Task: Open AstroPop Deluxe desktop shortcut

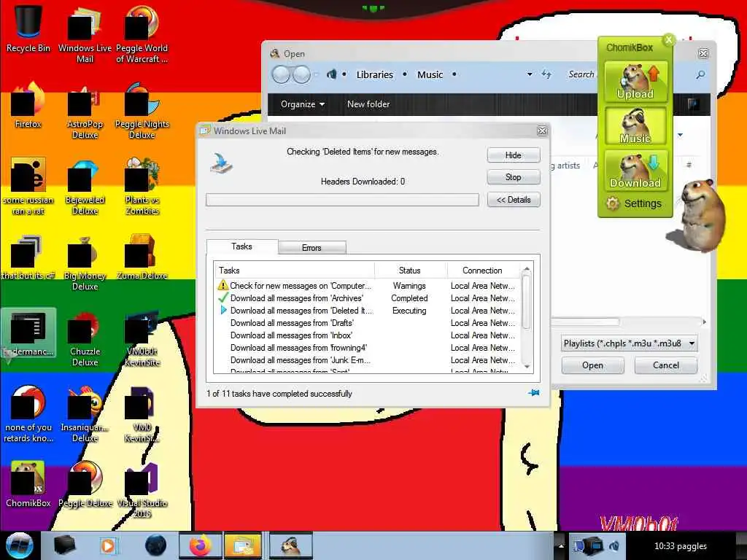Action: tap(85, 111)
